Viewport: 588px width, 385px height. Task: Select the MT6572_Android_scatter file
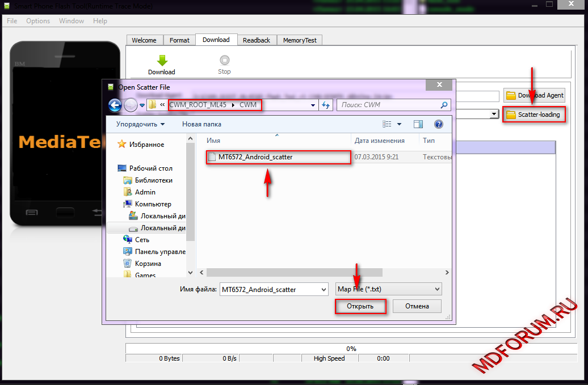click(x=278, y=157)
